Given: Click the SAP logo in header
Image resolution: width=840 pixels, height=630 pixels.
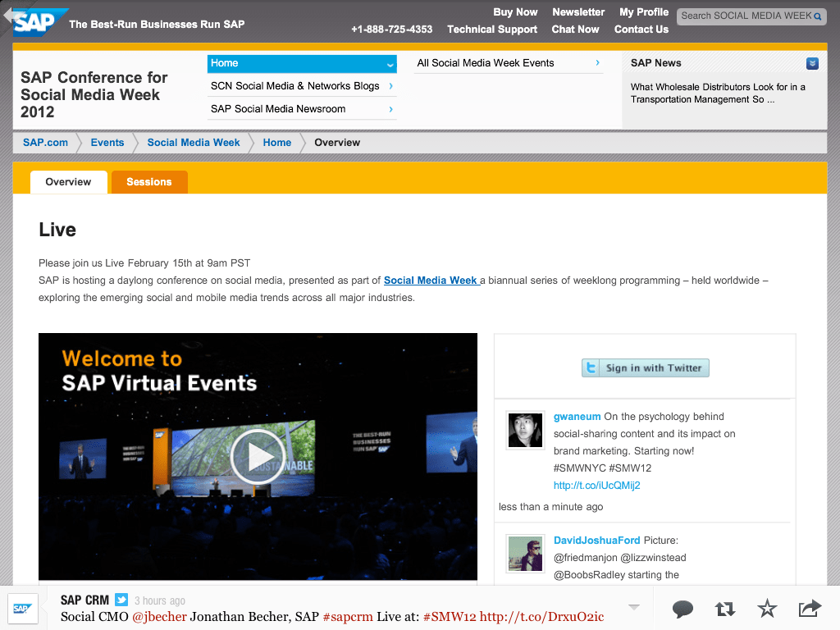Looking at the screenshot, I should coord(39,22).
